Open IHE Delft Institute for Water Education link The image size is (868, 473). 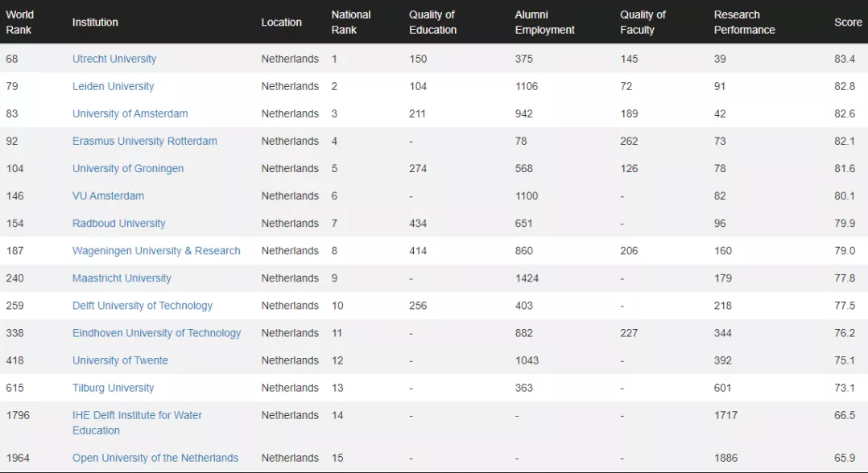tap(137, 422)
